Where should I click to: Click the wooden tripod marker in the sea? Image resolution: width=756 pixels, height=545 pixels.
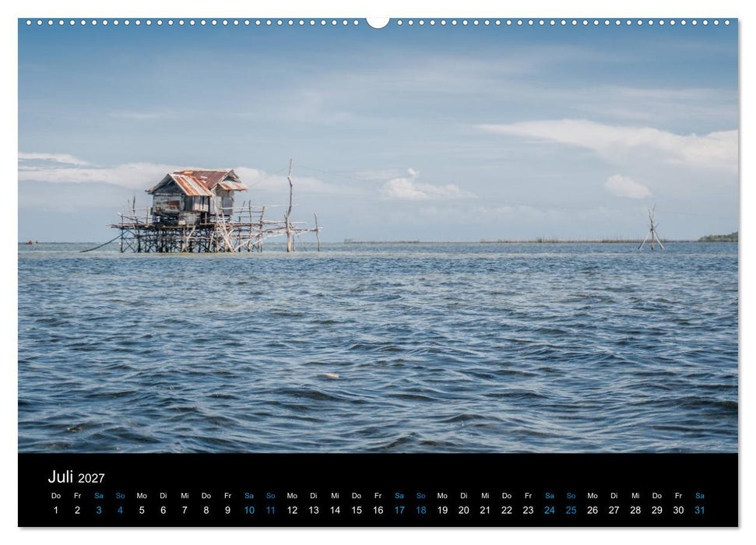tap(652, 227)
